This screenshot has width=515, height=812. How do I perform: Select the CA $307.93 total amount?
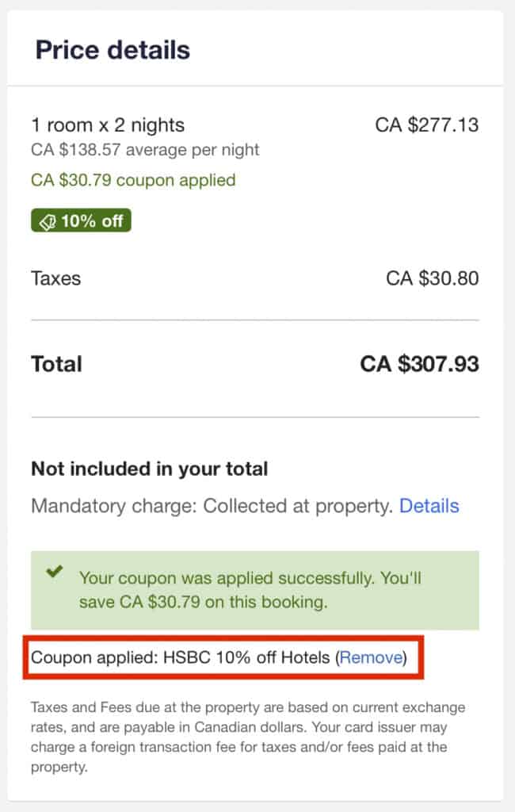[x=429, y=364]
